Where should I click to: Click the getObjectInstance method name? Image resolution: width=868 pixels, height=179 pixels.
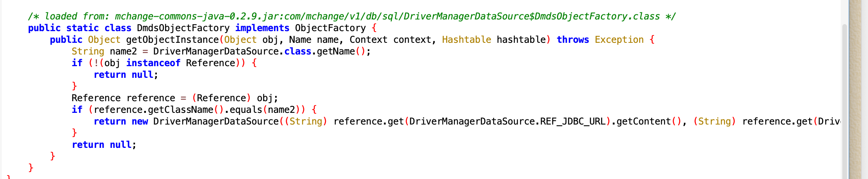[172, 40]
